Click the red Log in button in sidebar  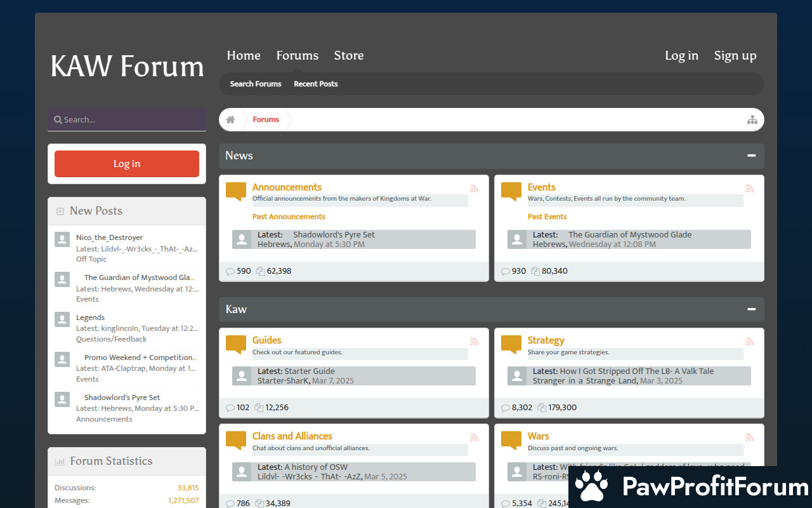(127, 164)
